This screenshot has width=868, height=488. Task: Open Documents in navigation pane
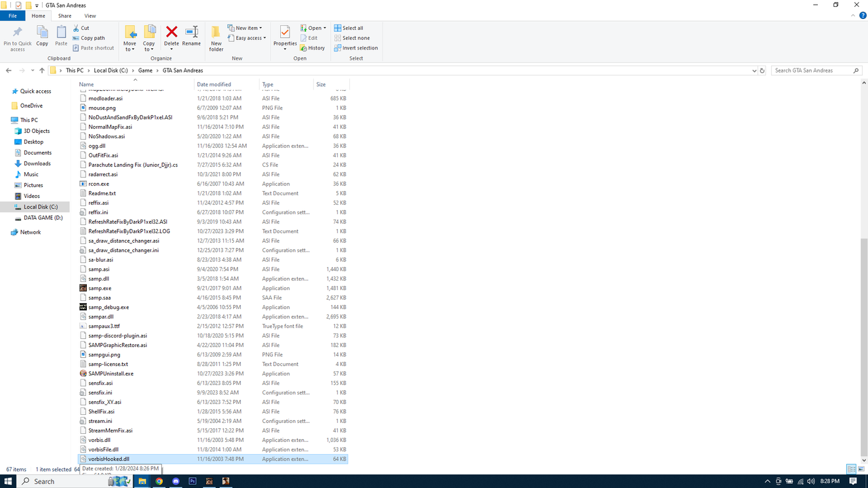click(37, 152)
